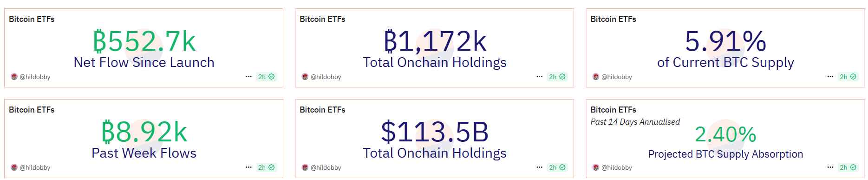Open three-dot menu on $113.5B Total Onchain Holdings card
868x180 pixels.
pos(539,167)
